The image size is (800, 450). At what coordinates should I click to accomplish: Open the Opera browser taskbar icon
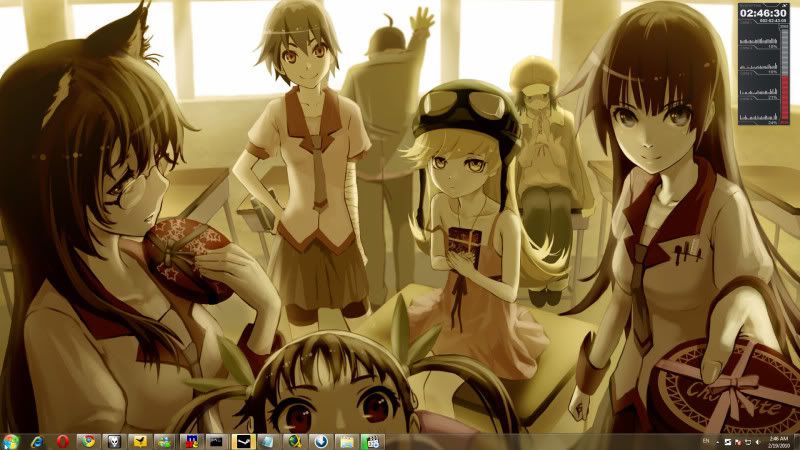tap(63, 442)
